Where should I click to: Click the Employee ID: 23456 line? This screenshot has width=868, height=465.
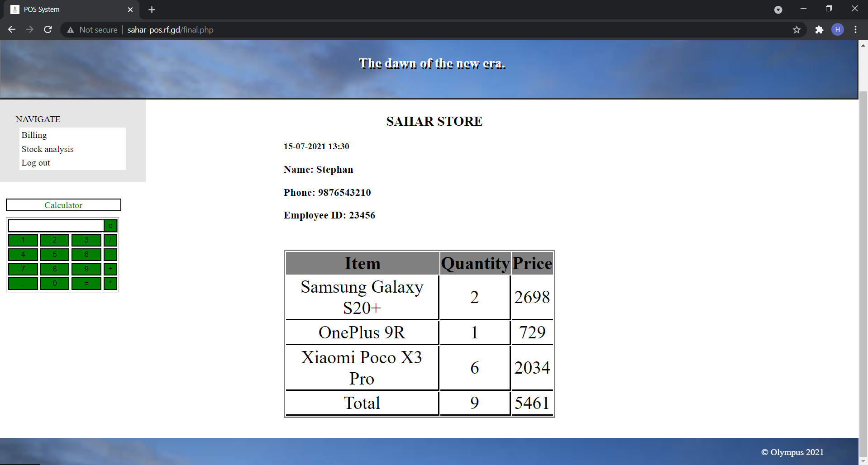[329, 215]
